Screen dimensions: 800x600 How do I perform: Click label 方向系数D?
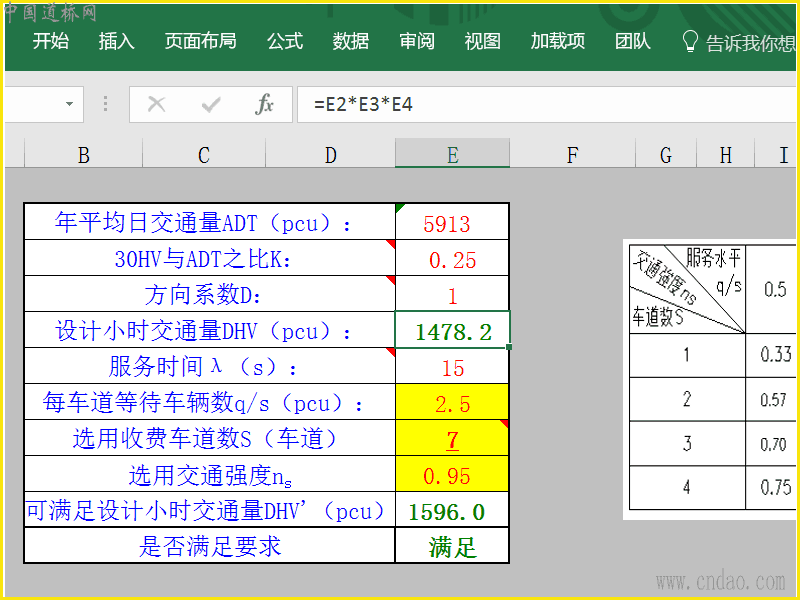pyautogui.click(x=203, y=295)
